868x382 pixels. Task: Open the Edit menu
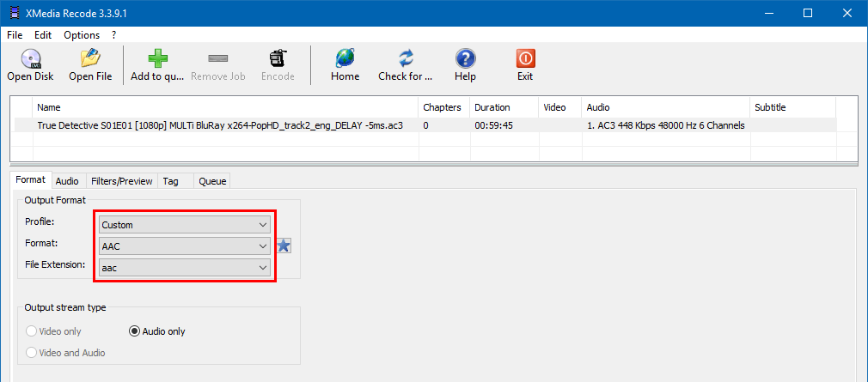(x=43, y=35)
